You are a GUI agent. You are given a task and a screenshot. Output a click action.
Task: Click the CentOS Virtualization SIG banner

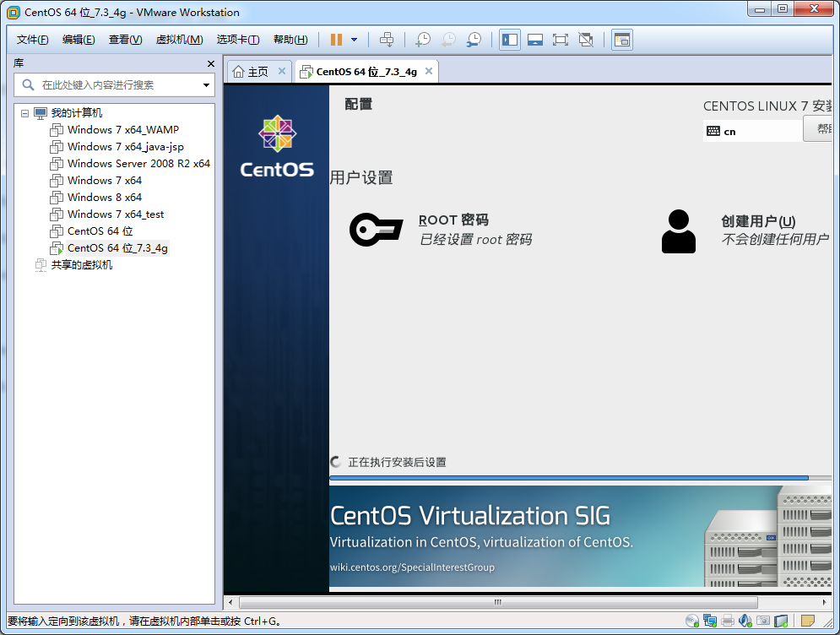pyautogui.click(x=580, y=536)
